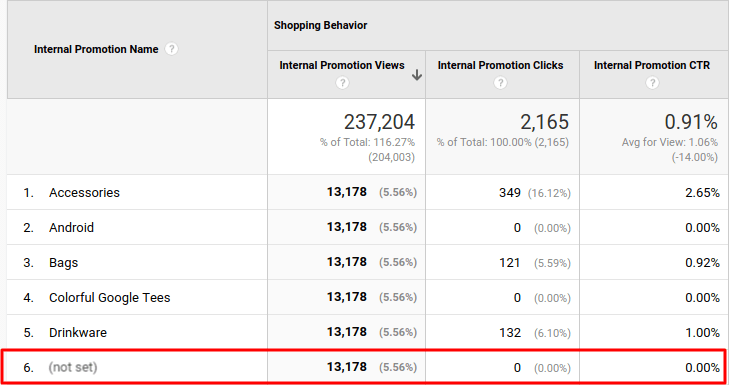Toggle sort arrow on Internal Promotion Views
Screen dimensions: 729x385
[x=417, y=75]
